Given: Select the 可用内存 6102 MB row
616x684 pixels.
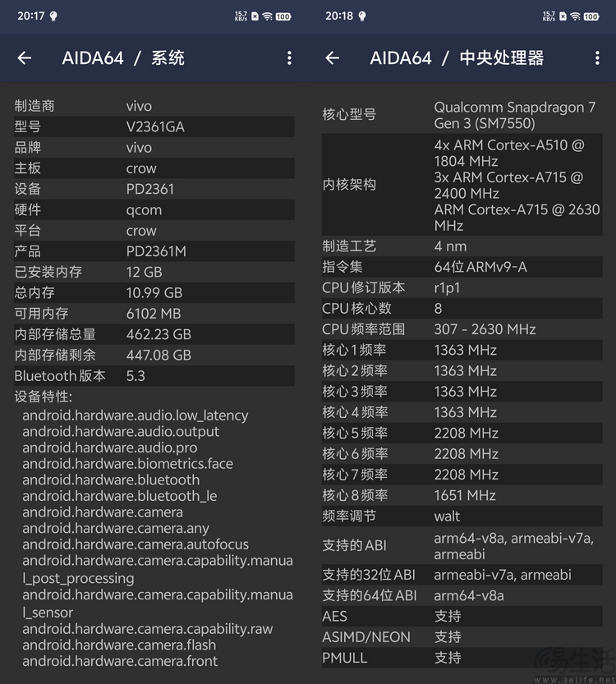Looking at the screenshot, I should [x=154, y=314].
